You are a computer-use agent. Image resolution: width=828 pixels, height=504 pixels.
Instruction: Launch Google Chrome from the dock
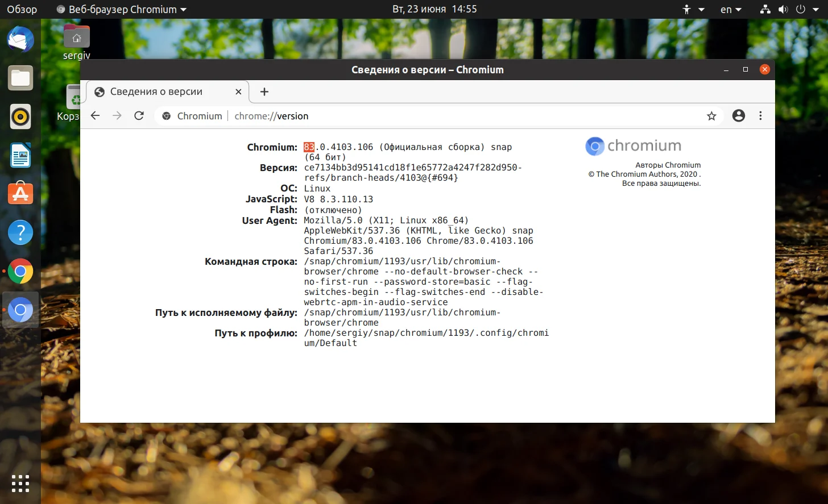click(20, 271)
